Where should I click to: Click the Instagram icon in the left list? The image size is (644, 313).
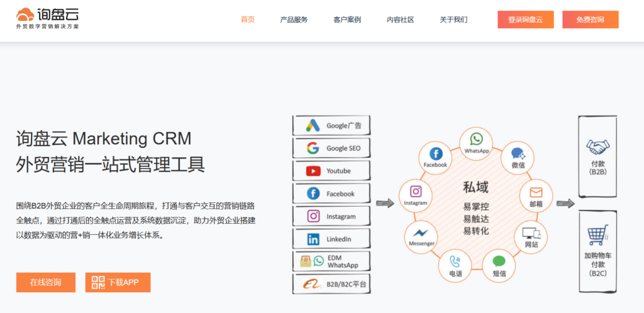(x=313, y=216)
